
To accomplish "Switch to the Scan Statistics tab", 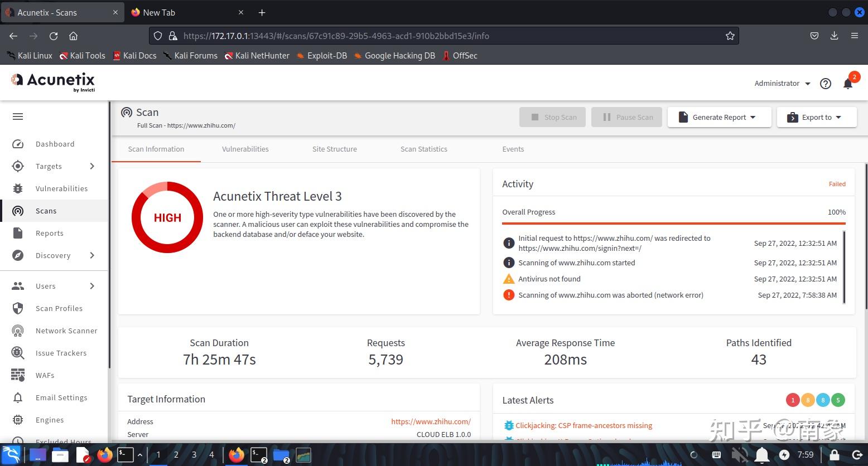I will (424, 149).
